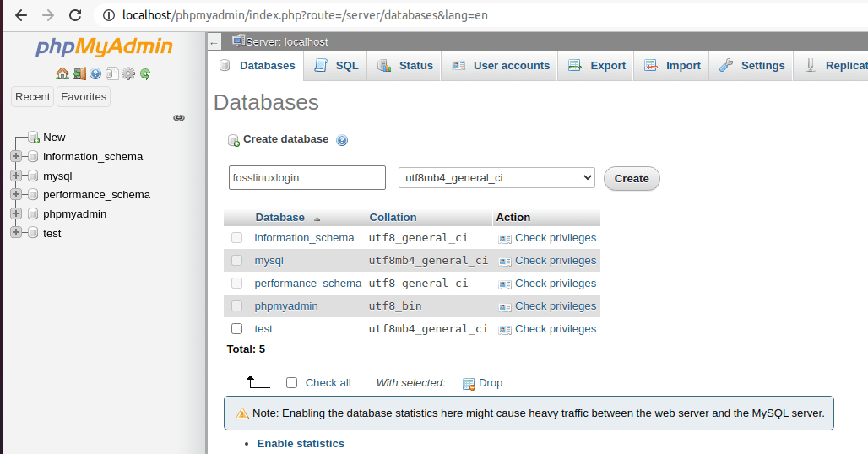Open the SQL tab

tap(335, 65)
